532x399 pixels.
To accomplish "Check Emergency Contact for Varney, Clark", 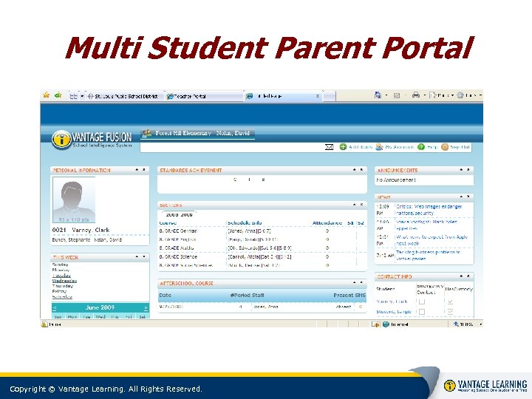I will click(422, 301).
